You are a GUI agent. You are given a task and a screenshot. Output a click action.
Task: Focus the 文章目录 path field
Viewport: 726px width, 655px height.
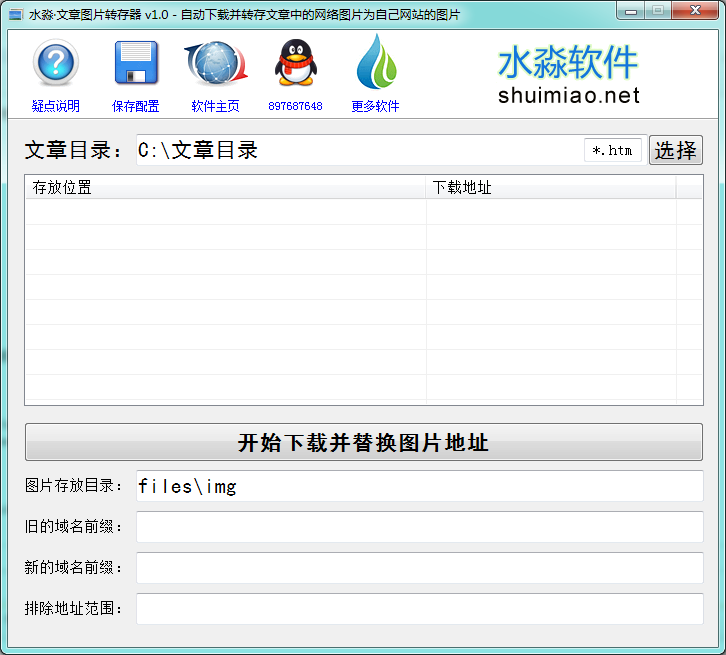click(x=359, y=150)
